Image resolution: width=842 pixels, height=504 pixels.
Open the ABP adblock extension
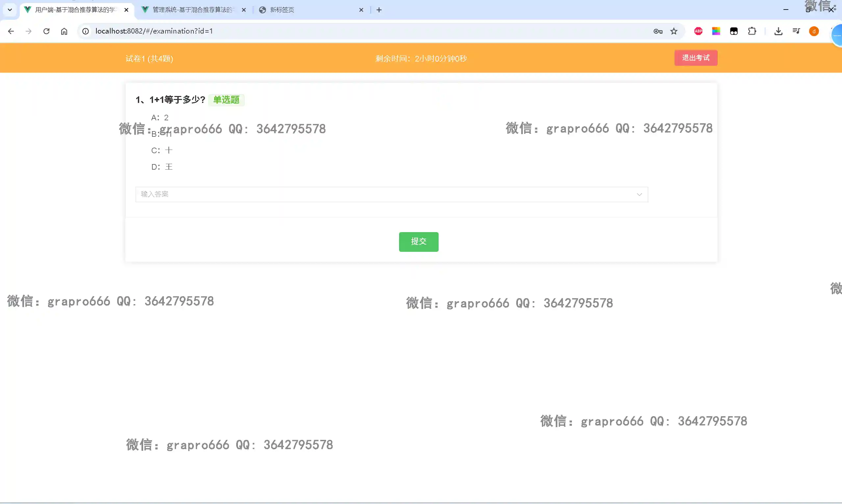pyautogui.click(x=698, y=31)
